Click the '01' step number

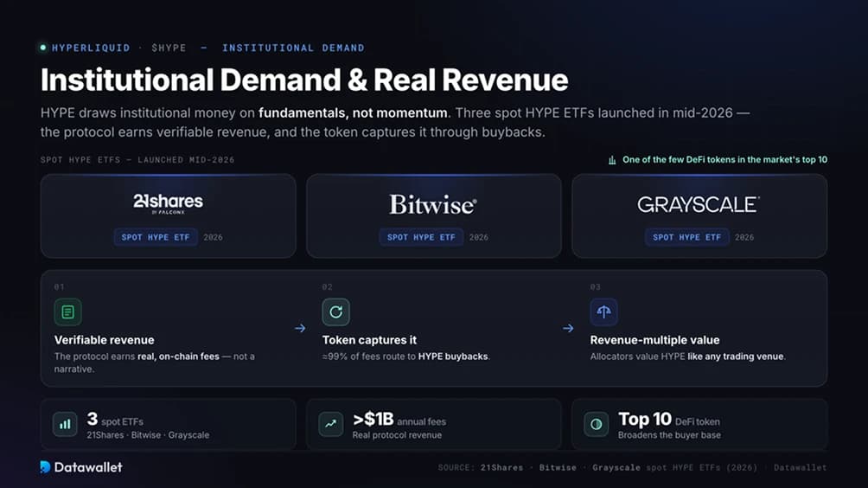pyautogui.click(x=60, y=287)
